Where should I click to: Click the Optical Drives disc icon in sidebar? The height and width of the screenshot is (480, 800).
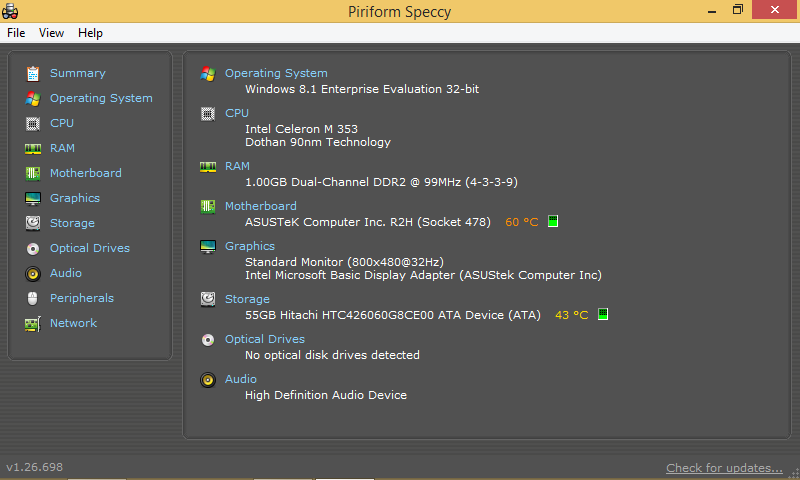[x=33, y=248]
